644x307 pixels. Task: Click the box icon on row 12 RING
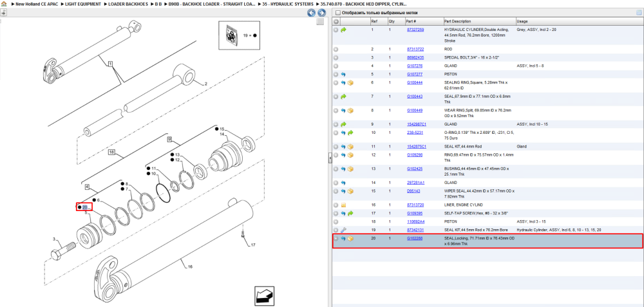coord(350,154)
